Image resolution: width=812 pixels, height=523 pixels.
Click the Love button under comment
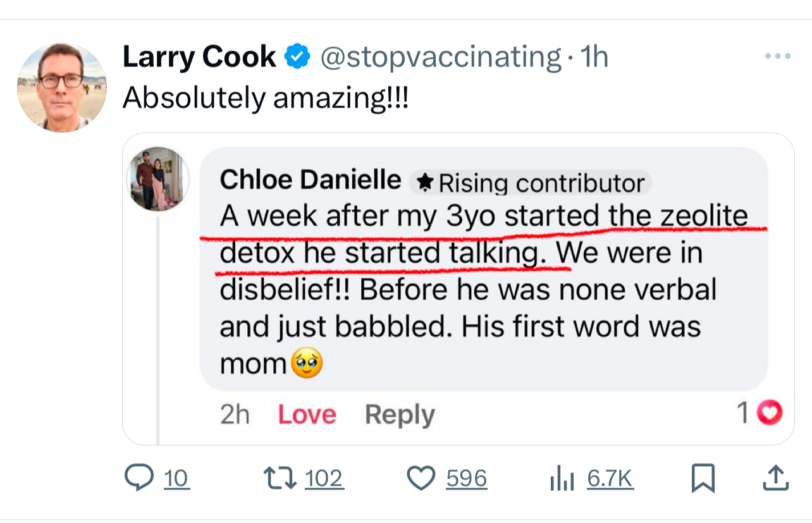(307, 415)
